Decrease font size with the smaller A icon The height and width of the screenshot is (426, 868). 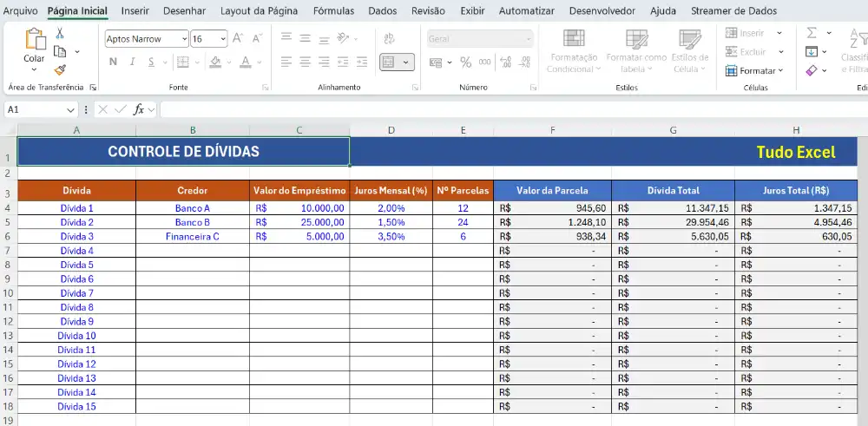coord(257,38)
